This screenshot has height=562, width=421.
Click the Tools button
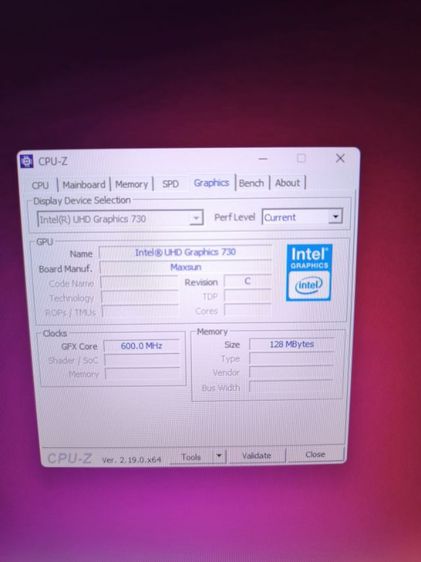(x=191, y=457)
